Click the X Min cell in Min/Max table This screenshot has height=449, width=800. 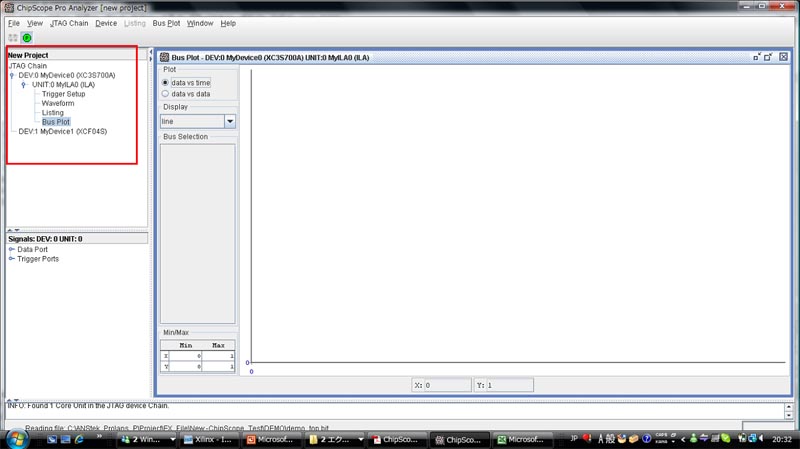[x=186, y=356]
